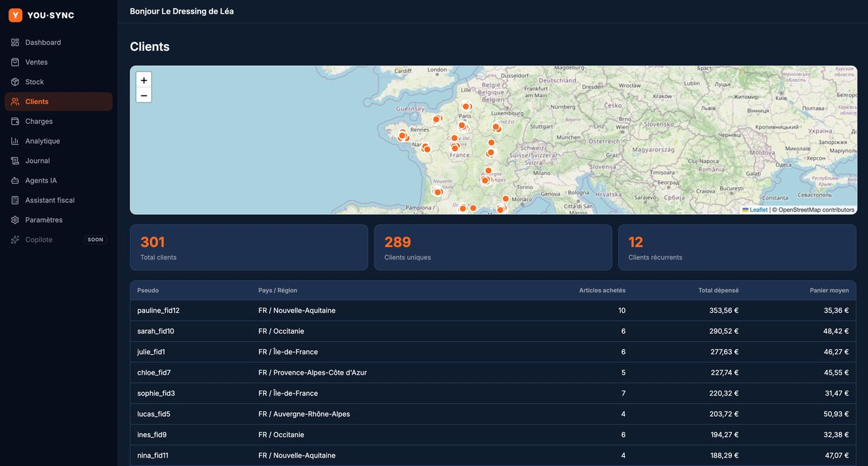Click the Charges wallet icon
This screenshot has height=466, width=868.
pyautogui.click(x=15, y=121)
